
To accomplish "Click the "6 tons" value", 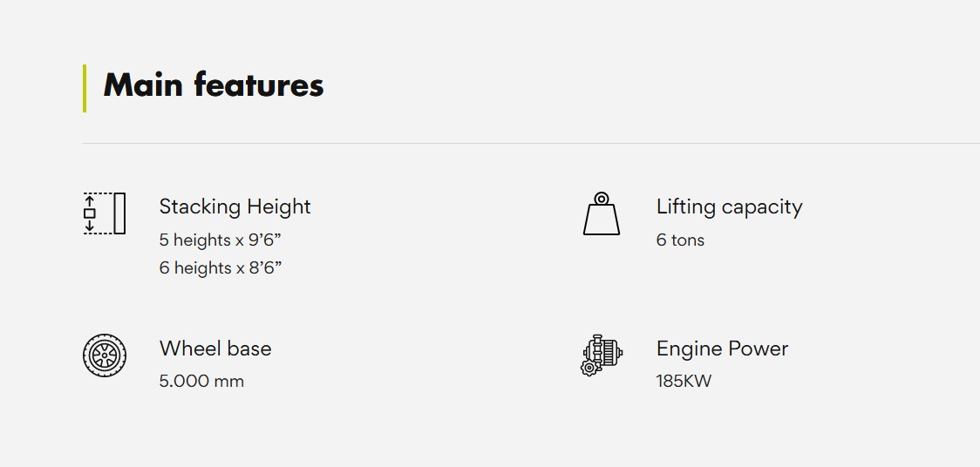I will pyautogui.click(x=680, y=240).
